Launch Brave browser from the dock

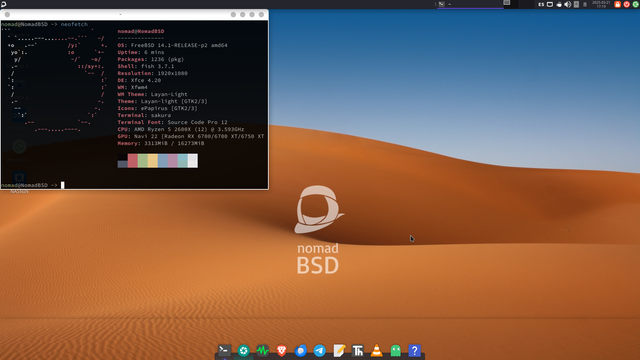[x=282, y=350]
